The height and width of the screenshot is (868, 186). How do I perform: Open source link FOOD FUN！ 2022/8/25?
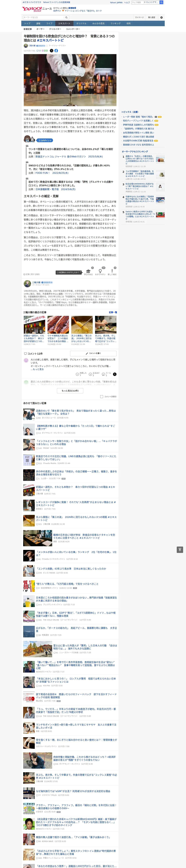pyautogui.click(x=52, y=173)
